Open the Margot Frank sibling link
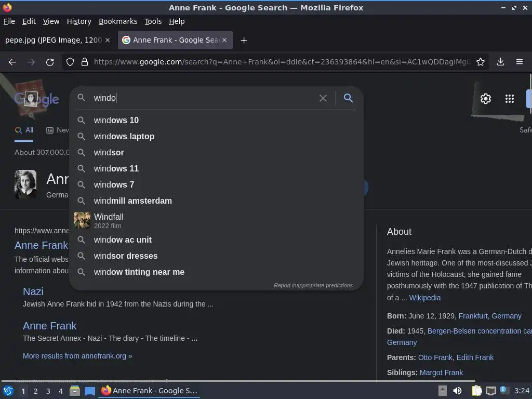The height and width of the screenshot is (399, 532). [x=441, y=373]
